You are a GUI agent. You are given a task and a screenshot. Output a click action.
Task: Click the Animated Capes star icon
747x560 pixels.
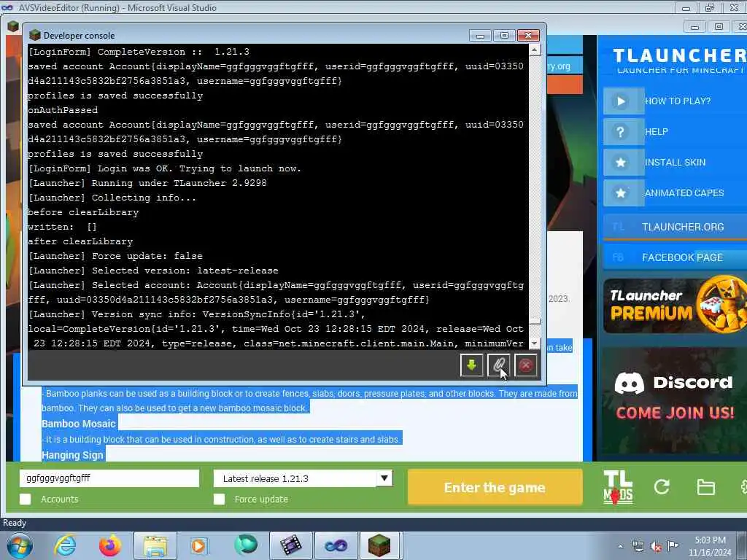coord(621,192)
